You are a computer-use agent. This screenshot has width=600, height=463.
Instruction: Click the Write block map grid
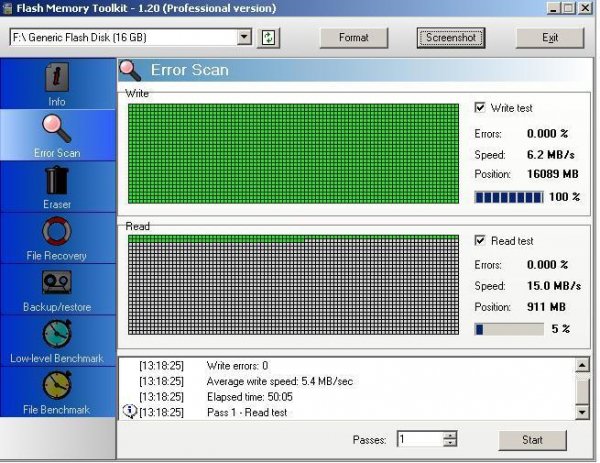pyautogui.click(x=293, y=153)
